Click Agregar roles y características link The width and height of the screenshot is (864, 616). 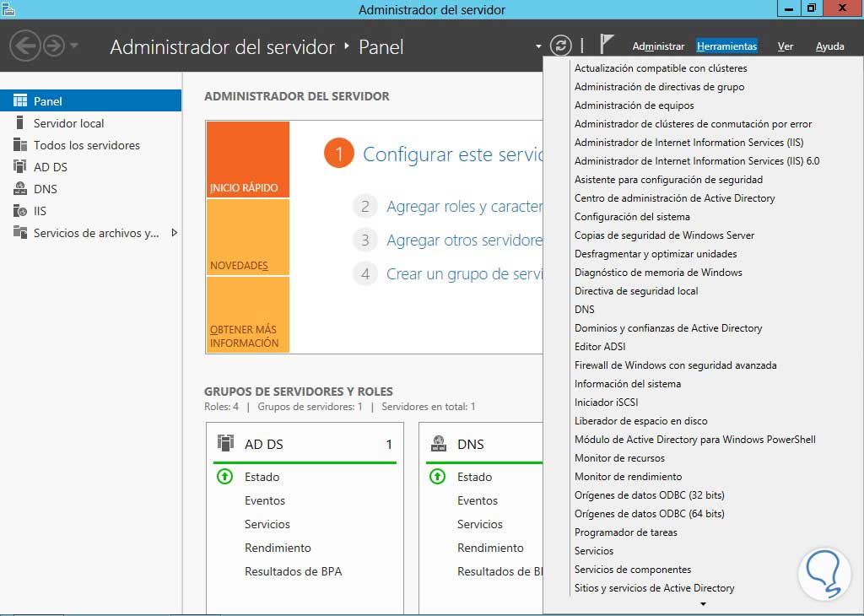pyautogui.click(x=465, y=207)
